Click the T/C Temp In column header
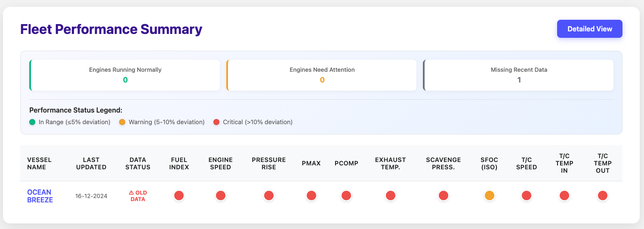Viewport: 644px width, 229px height. click(x=564, y=163)
